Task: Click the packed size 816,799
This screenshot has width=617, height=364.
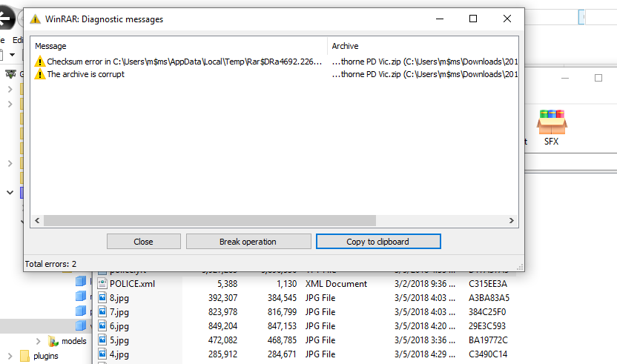Action: 282,312
